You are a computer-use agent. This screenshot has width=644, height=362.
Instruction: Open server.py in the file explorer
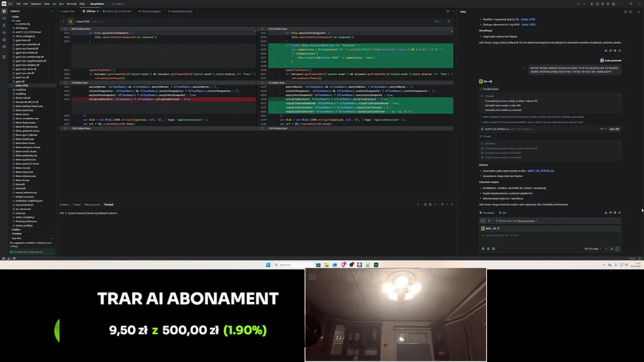pyautogui.click(x=20, y=213)
